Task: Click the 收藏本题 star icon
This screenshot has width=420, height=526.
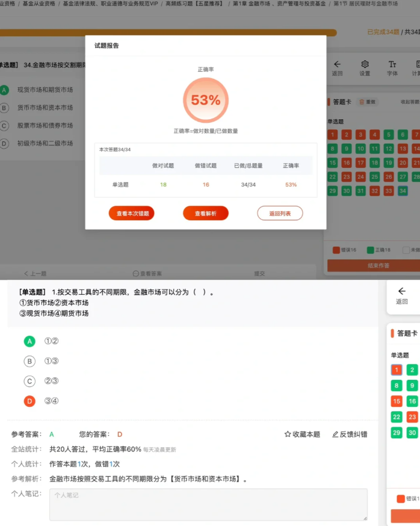Action: coord(288,435)
